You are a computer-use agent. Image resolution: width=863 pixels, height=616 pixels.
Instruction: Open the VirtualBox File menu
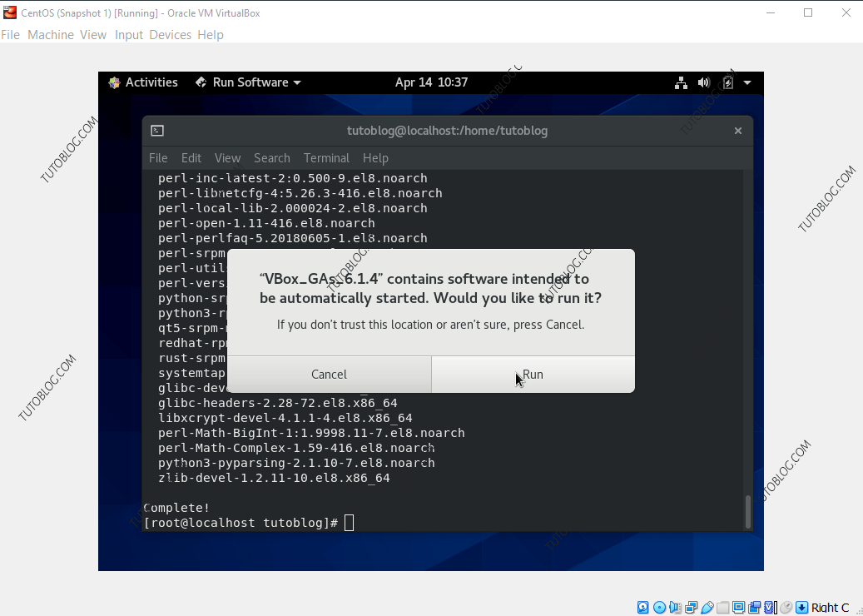coord(11,35)
